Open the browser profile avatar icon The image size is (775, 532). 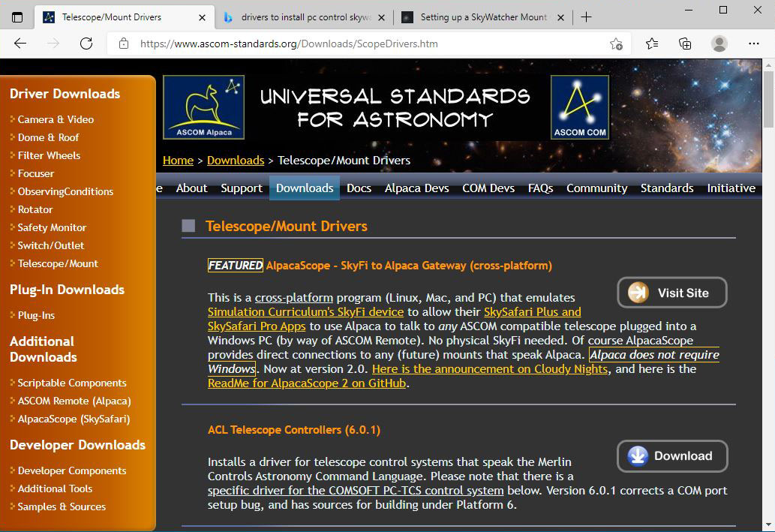[719, 44]
